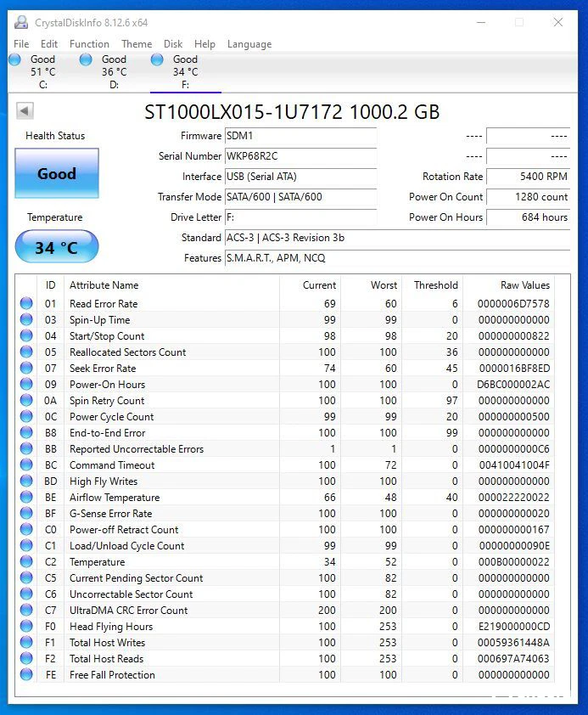Click the status icon for Current Pending Sector Count
The image size is (588, 715).
[x=26, y=577]
